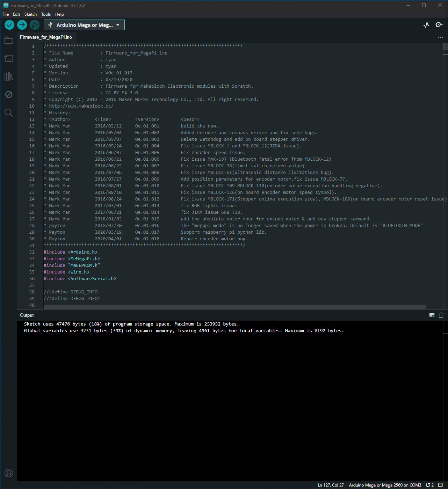Screen dimensions: 448x489
Task: Follow the http://www.makeblock.cc/ link
Action: coord(81,106)
